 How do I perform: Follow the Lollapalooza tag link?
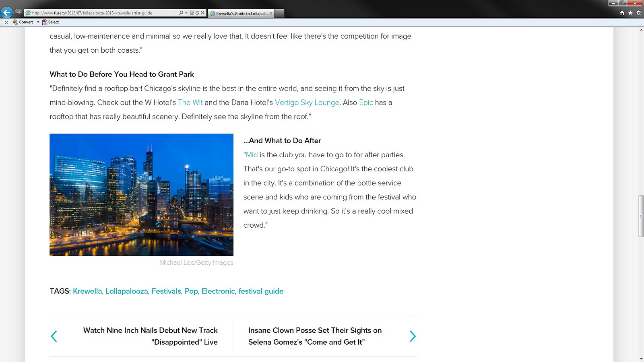click(126, 291)
